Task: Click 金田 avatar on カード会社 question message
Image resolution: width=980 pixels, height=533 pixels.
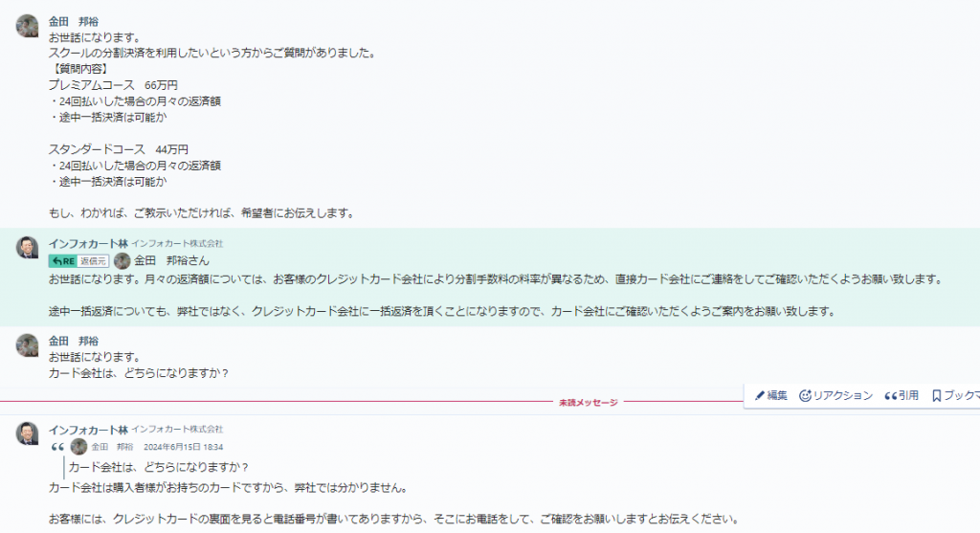Action: (27, 345)
